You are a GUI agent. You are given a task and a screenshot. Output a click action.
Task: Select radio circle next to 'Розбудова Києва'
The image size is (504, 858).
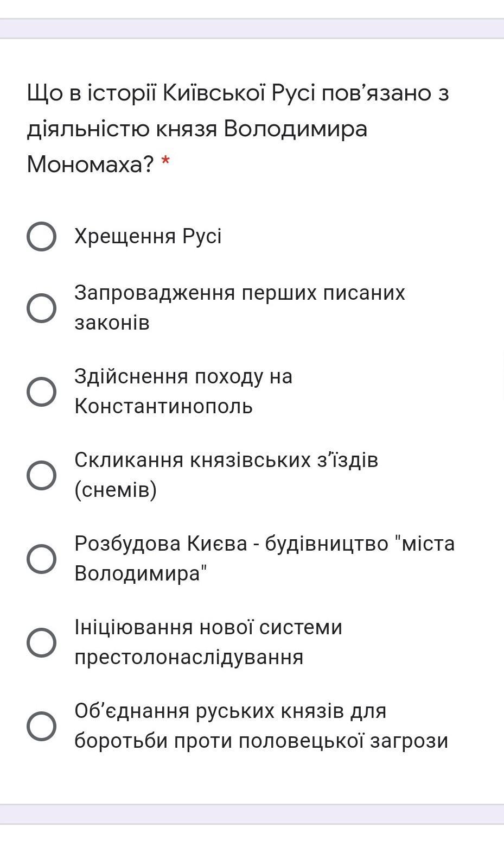[x=41, y=559]
